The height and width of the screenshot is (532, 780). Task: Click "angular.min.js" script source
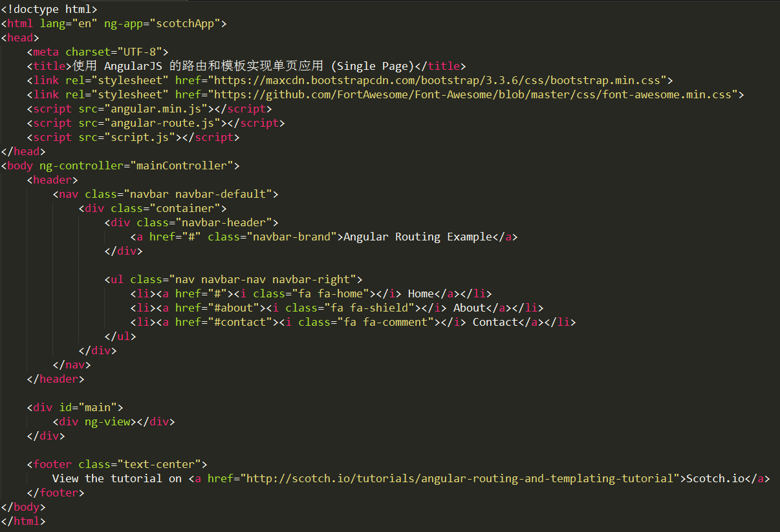[156, 109]
